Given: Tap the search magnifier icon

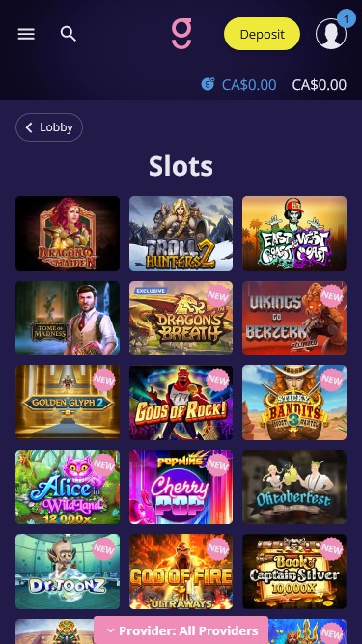Looking at the screenshot, I should tap(69, 34).
